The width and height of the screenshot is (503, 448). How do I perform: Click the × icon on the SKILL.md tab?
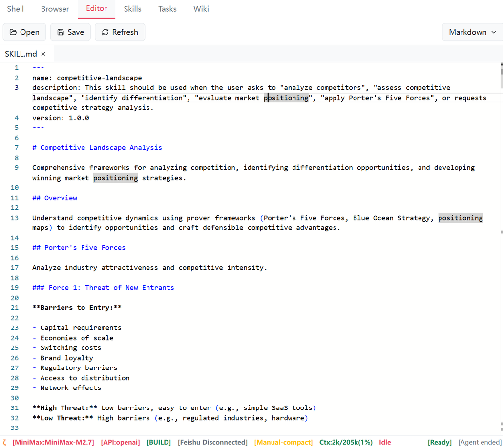click(43, 54)
